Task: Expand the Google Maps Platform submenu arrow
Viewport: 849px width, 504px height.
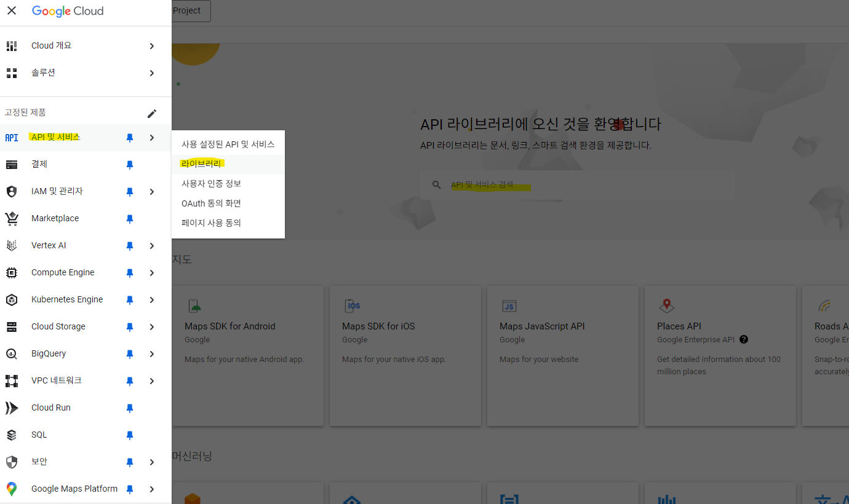Action: pos(152,489)
